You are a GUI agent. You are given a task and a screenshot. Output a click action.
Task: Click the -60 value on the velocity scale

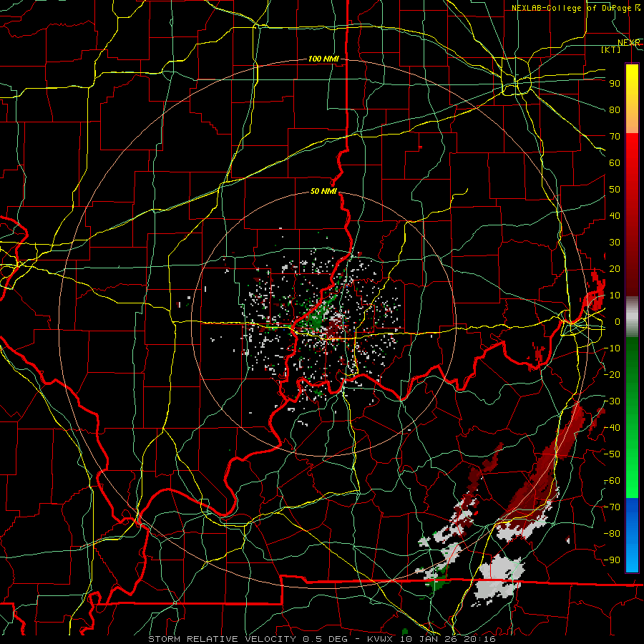(613, 481)
